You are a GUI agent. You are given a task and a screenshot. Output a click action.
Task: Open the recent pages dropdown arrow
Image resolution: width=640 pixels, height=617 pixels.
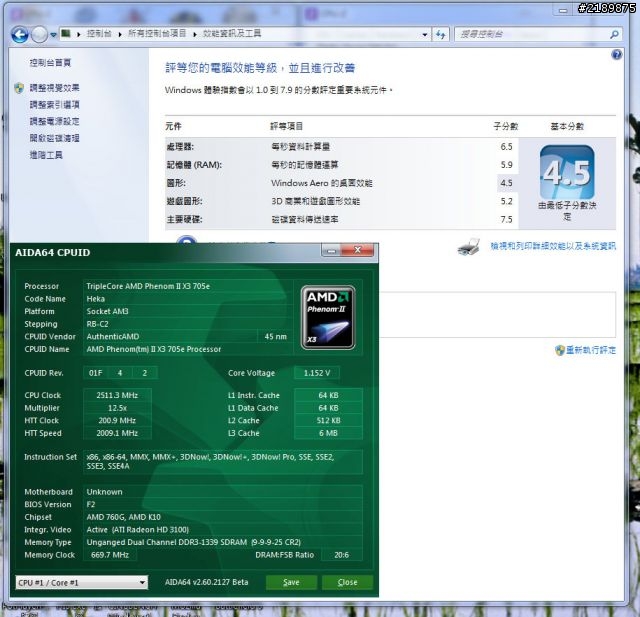53,35
